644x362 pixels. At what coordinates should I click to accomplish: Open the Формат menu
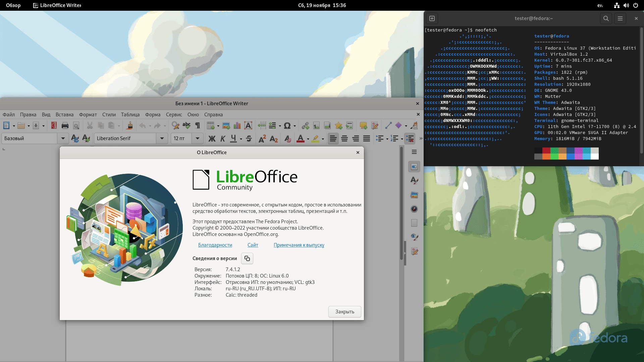tap(88, 115)
